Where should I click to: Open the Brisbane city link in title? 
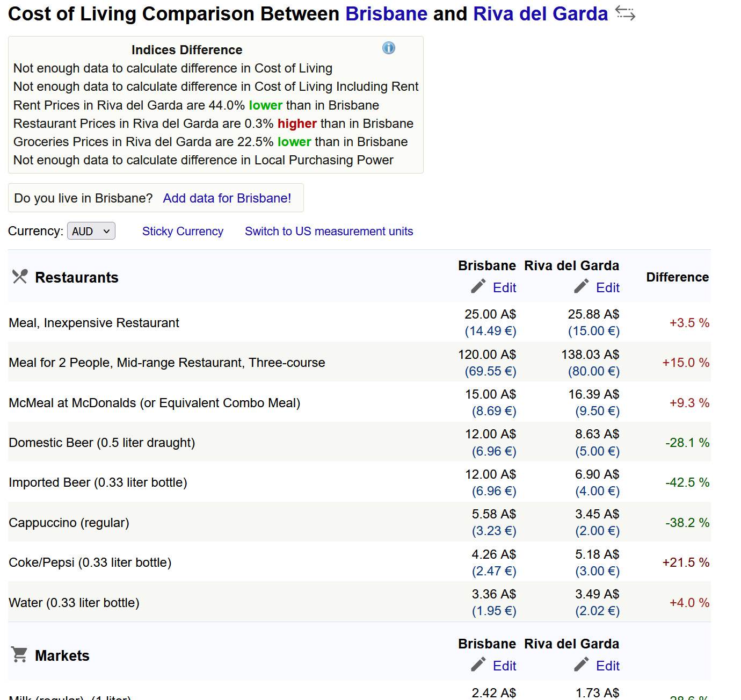(386, 13)
